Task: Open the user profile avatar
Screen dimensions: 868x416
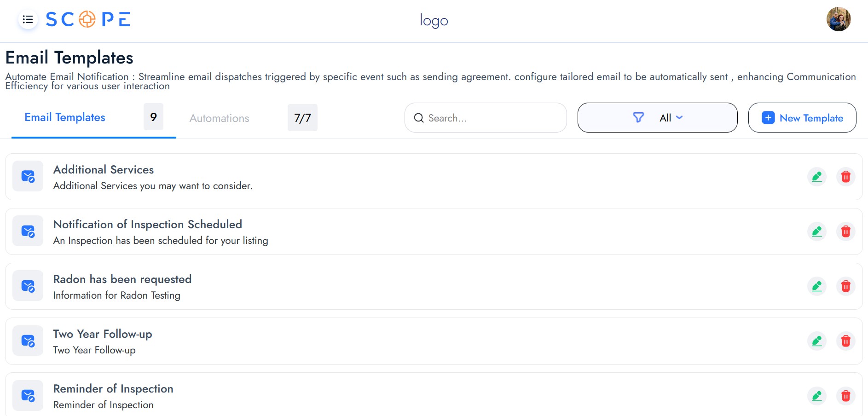Action: [x=838, y=19]
